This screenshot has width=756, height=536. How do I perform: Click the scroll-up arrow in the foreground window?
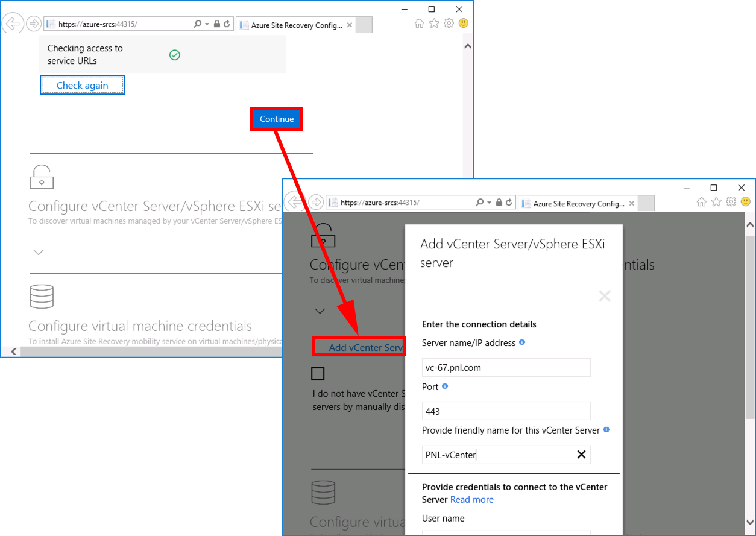750,225
